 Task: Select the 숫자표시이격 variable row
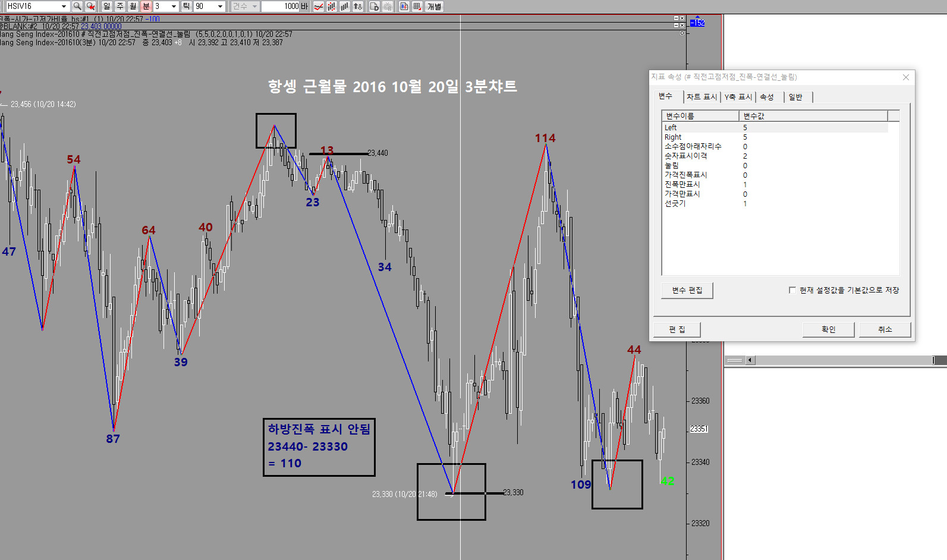click(x=685, y=156)
